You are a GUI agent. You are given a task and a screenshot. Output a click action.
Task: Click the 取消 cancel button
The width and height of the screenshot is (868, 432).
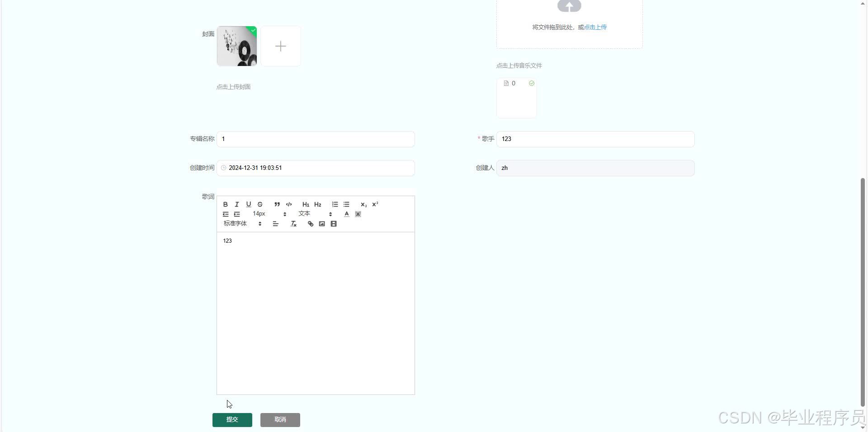coord(280,420)
